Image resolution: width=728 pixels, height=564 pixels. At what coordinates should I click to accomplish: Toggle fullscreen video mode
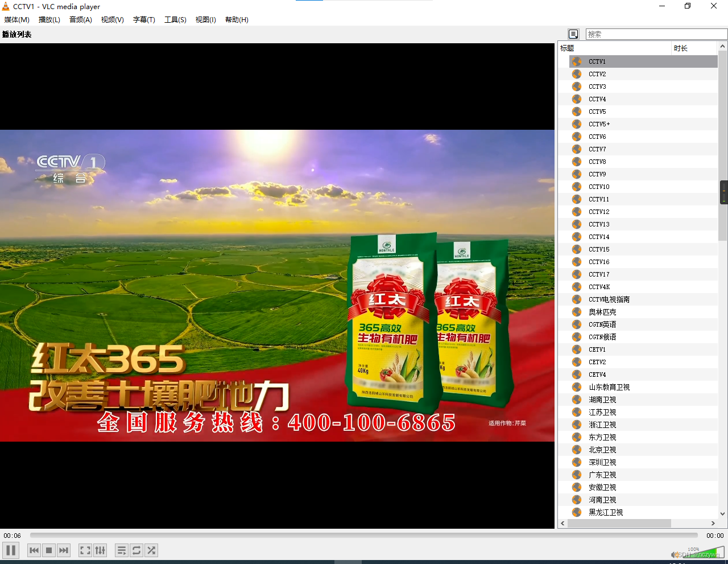click(85, 550)
